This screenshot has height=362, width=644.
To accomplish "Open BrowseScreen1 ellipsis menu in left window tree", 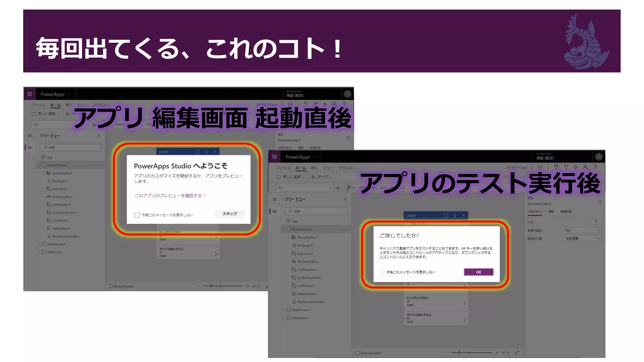I will (x=97, y=165).
